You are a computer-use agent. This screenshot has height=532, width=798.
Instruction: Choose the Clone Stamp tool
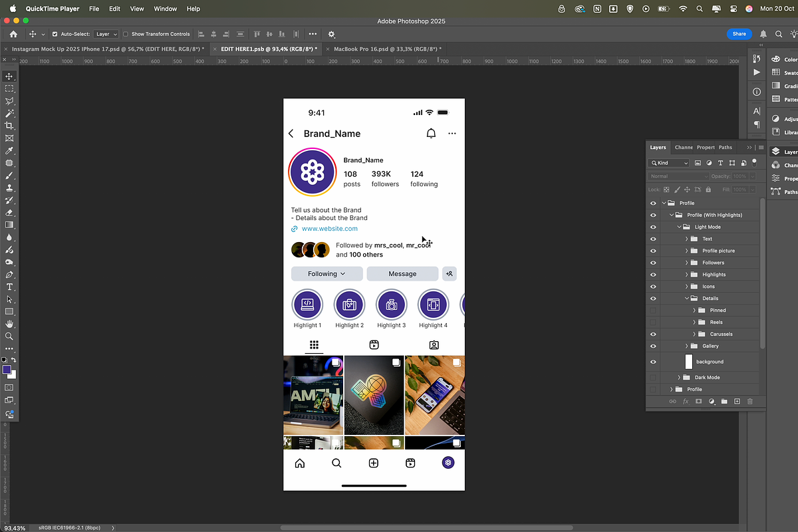click(9, 188)
